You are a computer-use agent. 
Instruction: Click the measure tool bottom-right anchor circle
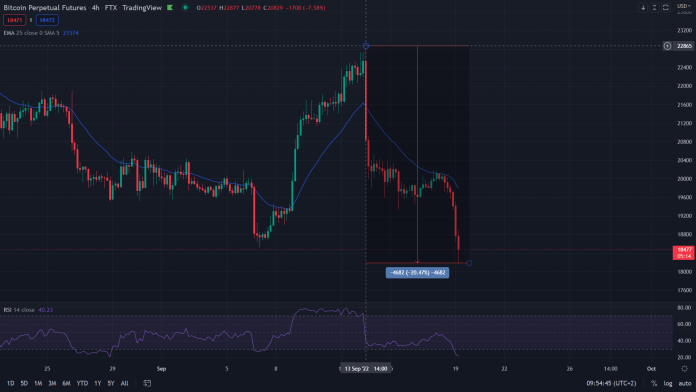point(469,263)
